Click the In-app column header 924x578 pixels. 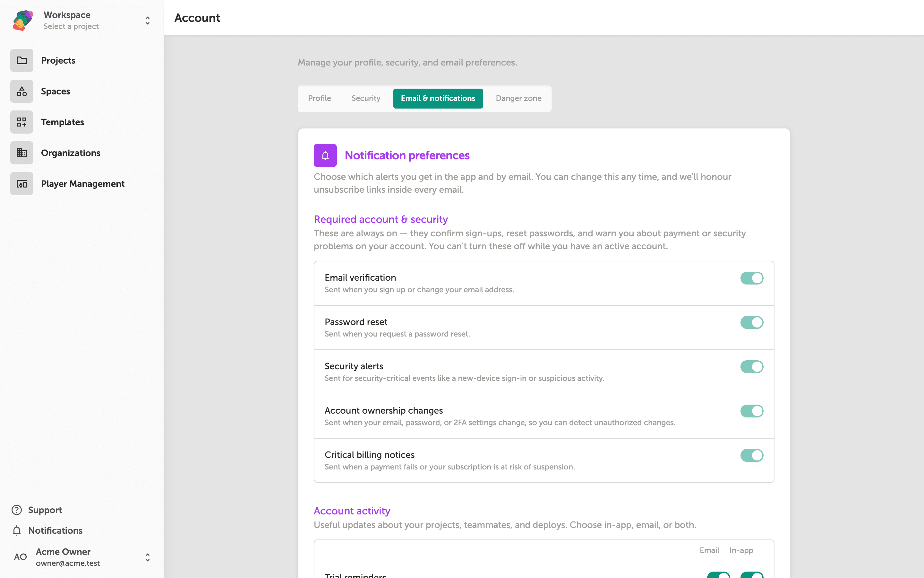pyautogui.click(x=741, y=550)
